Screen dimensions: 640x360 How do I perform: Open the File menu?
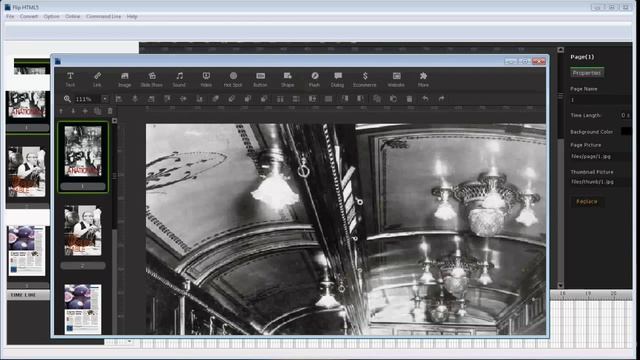[10, 16]
